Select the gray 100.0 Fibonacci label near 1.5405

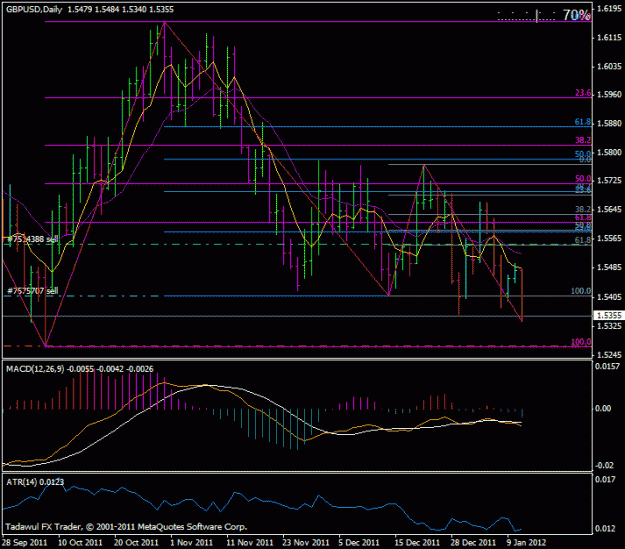tap(581, 291)
